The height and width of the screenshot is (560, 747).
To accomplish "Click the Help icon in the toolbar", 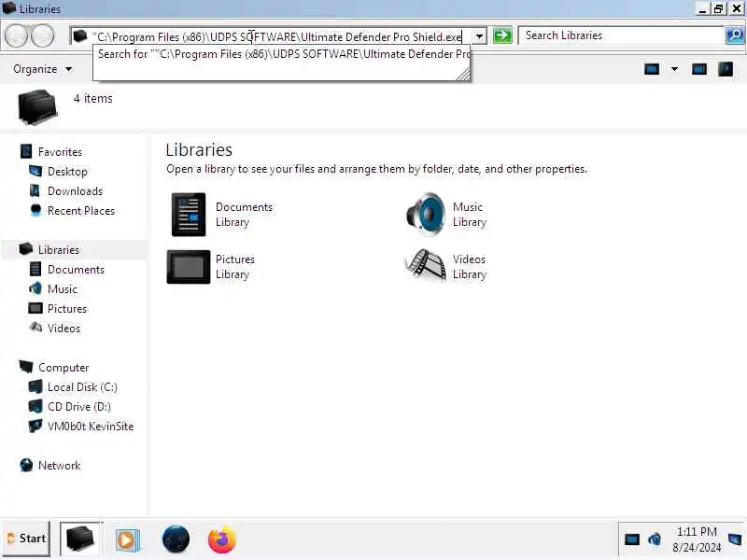I will coord(726,69).
